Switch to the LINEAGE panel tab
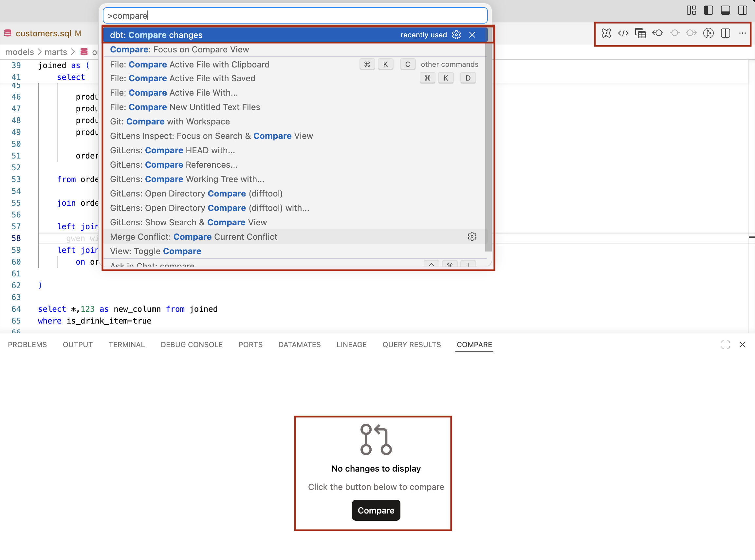755x560 pixels. click(x=351, y=345)
